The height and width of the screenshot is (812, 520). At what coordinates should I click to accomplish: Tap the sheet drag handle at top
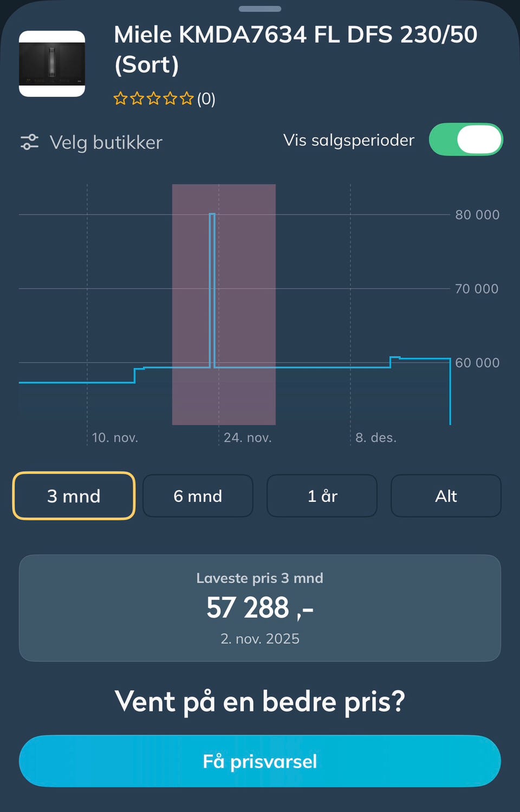[x=260, y=9]
